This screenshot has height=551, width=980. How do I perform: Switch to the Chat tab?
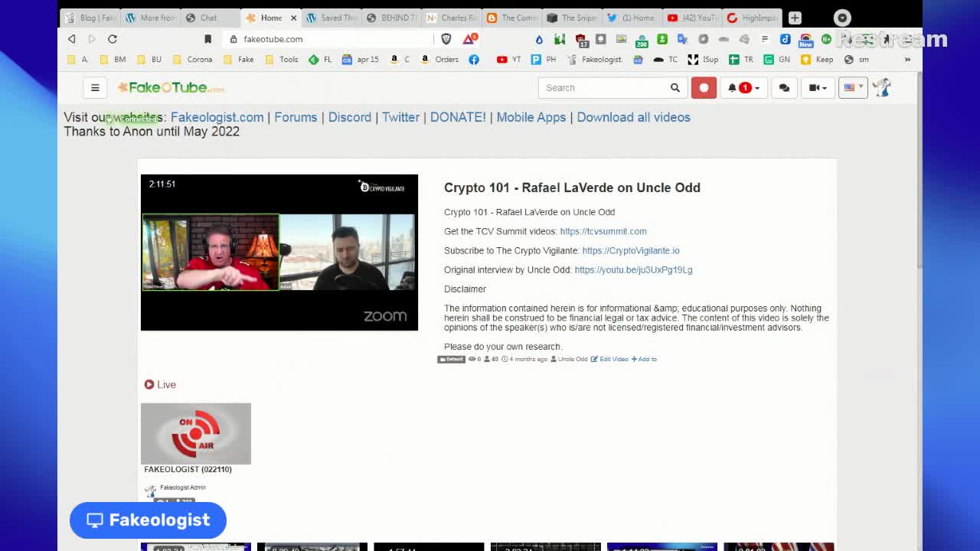[207, 18]
